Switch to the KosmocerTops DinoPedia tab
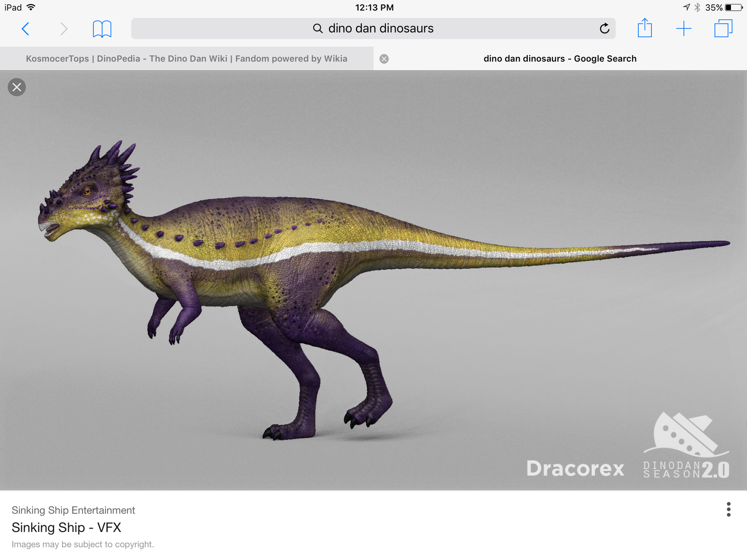 pyautogui.click(x=187, y=59)
